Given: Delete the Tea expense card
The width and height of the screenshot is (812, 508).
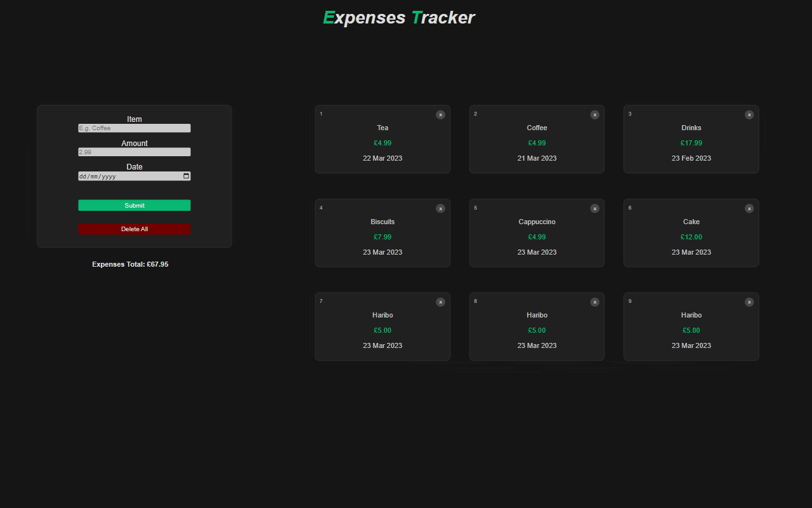Looking at the screenshot, I should (x=440, y=115).
